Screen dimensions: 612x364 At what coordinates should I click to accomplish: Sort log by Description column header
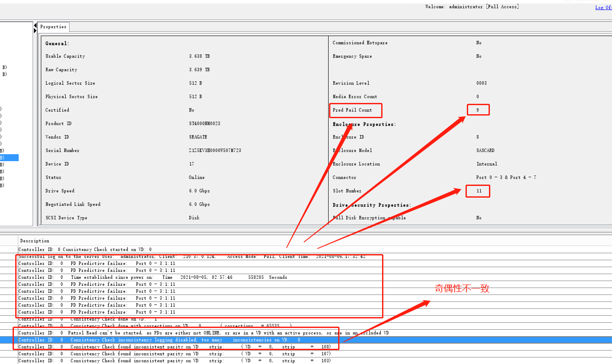point(35,241)
